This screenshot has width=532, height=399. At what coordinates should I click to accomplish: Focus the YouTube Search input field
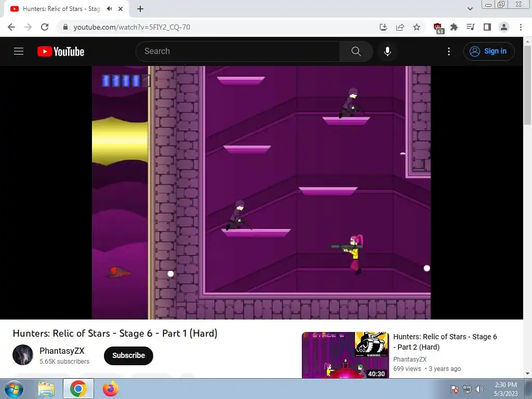pyautogui.click(x=238, y=51)
